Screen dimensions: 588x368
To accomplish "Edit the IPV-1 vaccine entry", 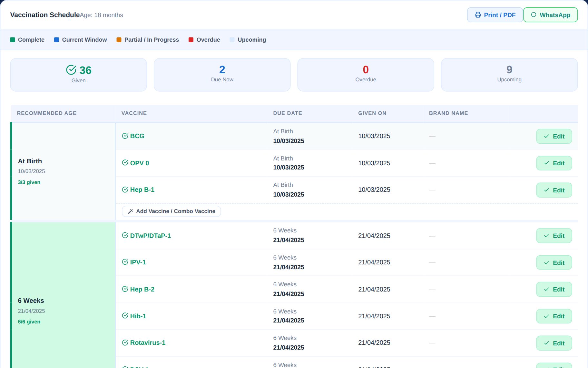I will (554, 263).
